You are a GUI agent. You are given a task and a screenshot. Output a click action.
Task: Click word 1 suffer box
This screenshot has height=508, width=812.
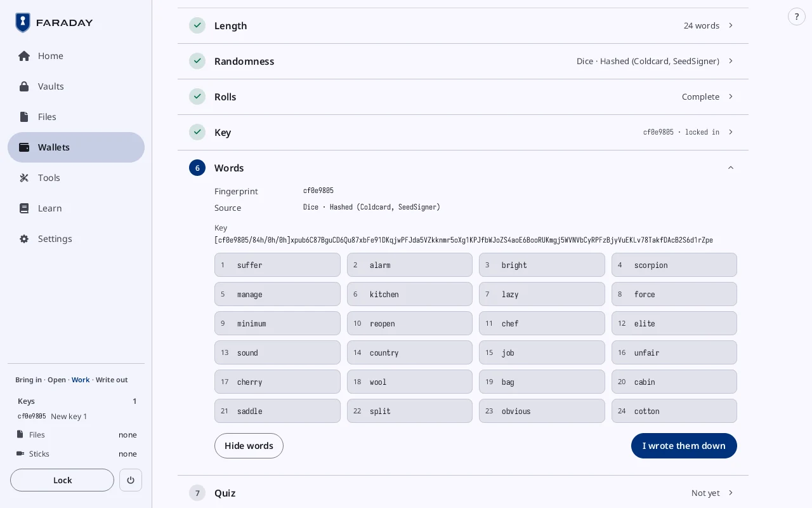(x=277, y=265)
